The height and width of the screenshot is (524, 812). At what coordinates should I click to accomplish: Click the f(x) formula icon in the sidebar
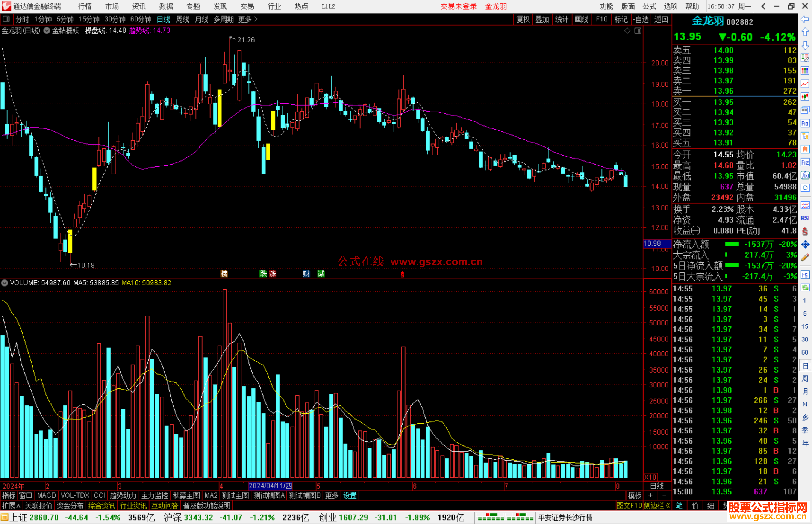click(805, 175)
